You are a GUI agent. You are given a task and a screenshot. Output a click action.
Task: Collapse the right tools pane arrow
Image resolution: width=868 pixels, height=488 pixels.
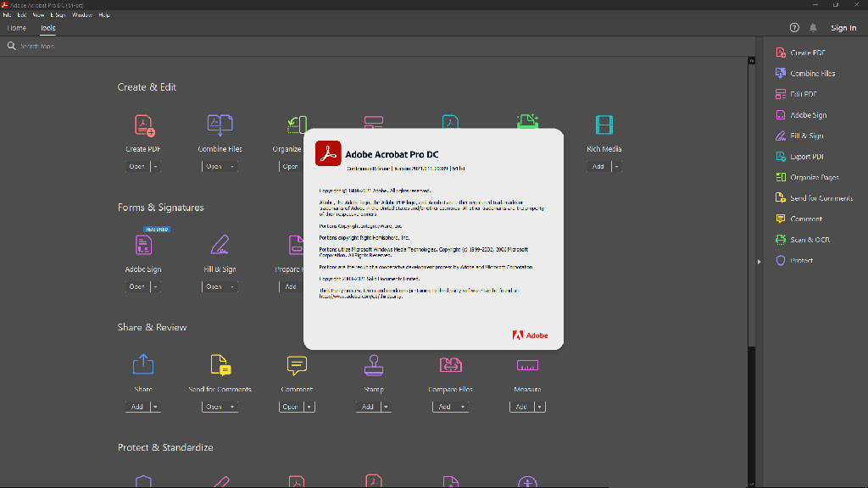click(759, 262)
